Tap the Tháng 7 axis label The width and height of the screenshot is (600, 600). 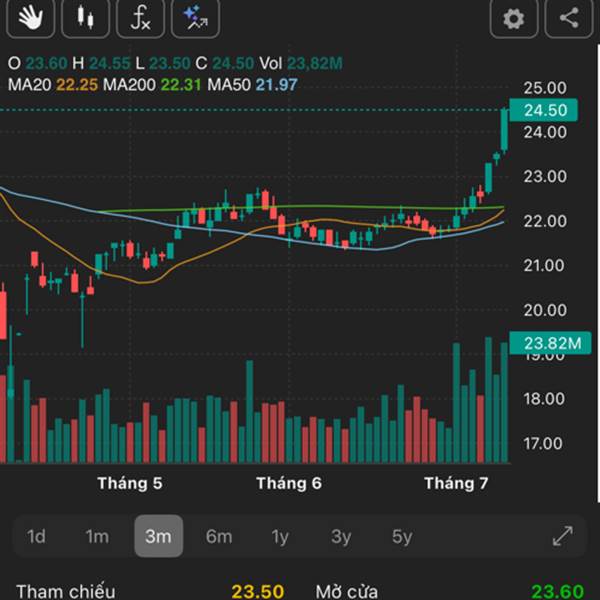pyautogui.click(x=456, y=483)
